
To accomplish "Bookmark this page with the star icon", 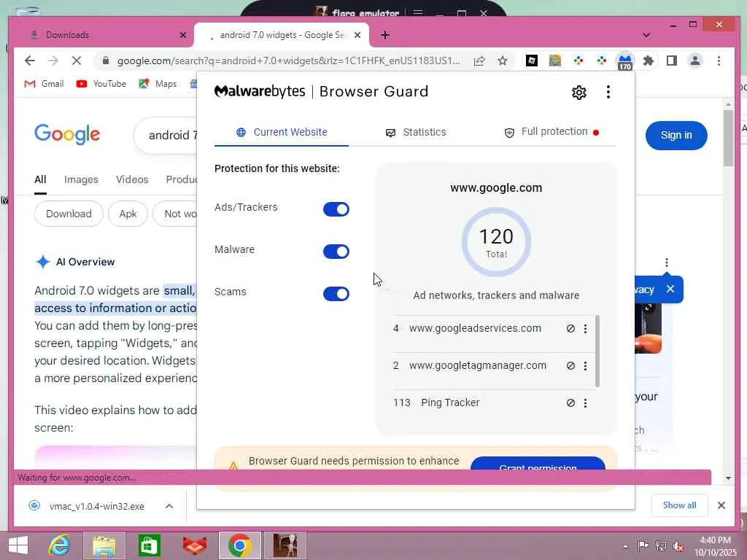I will coord(502,61).
